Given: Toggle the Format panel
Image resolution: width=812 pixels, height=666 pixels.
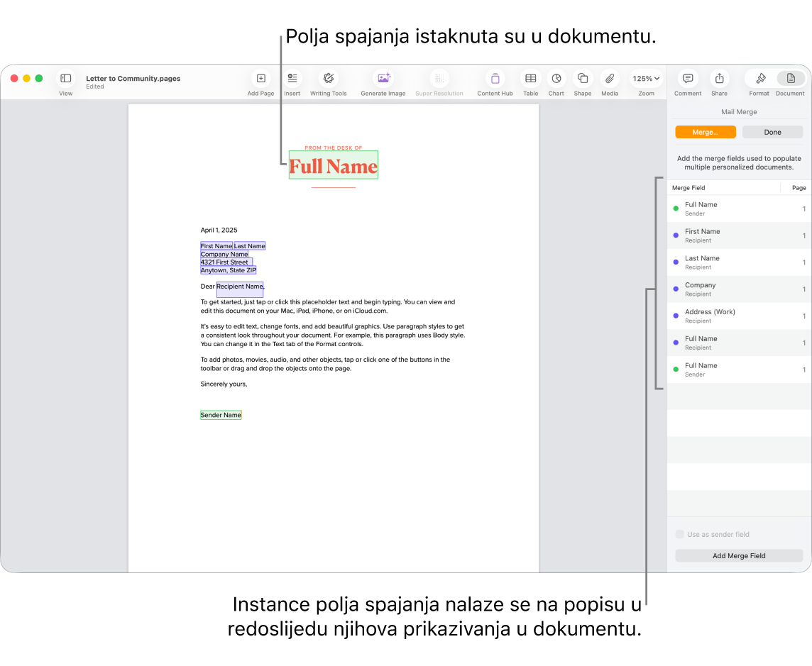Looking at the screenshot, I should click(x=759, y=79).
